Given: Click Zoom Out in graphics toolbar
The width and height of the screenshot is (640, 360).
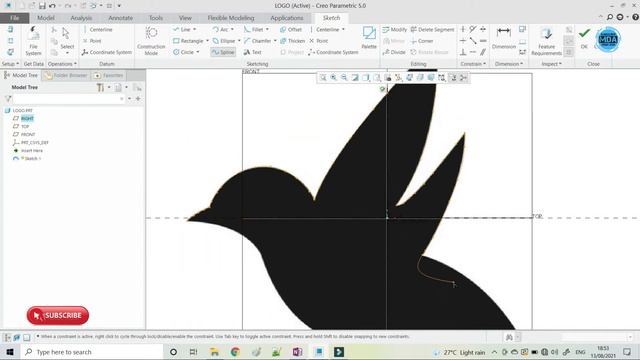Looking at the screenshot, I should click(x=344, y=78).
